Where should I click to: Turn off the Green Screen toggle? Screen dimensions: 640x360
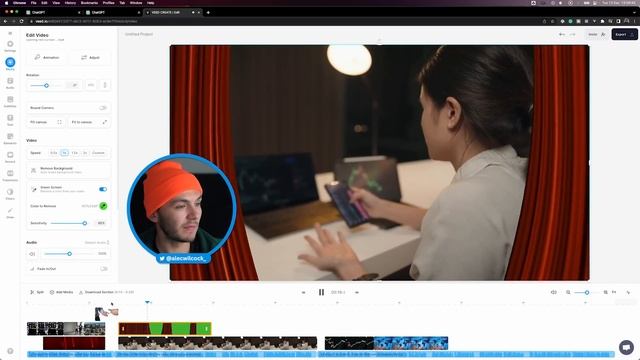(x=103, y=189)
